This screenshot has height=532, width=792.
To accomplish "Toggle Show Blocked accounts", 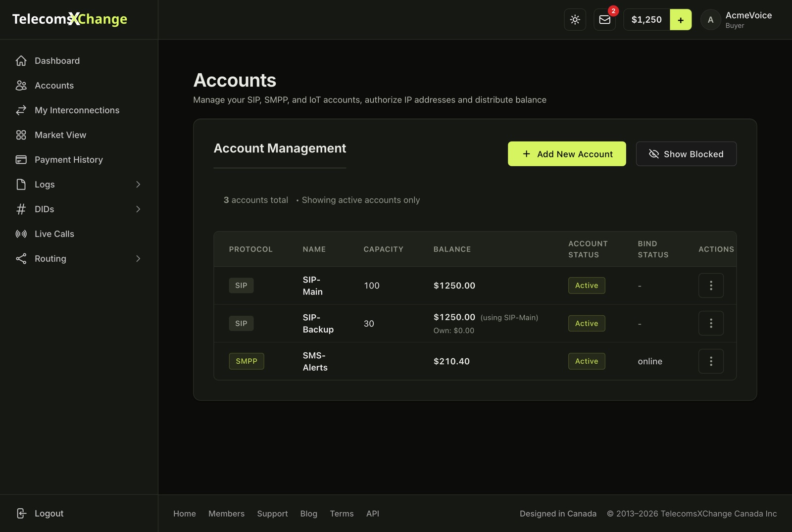I will [x=686, y=154].
